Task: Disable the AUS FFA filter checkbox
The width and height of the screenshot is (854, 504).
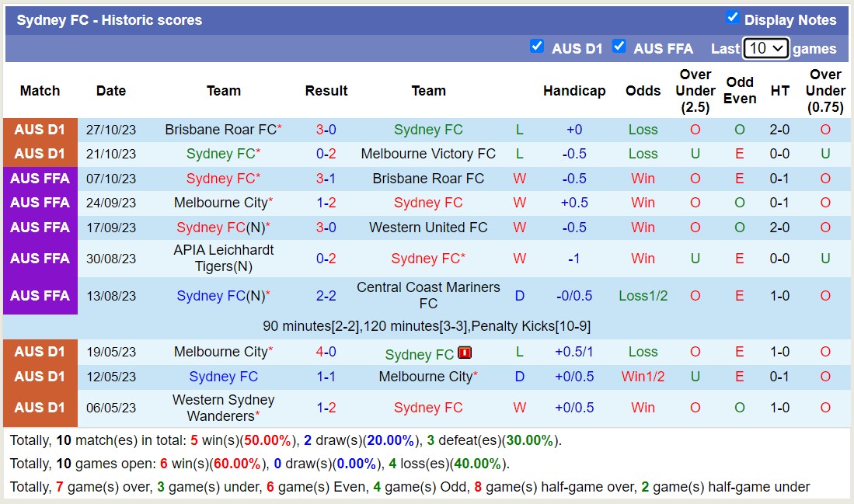Action: 619,47
